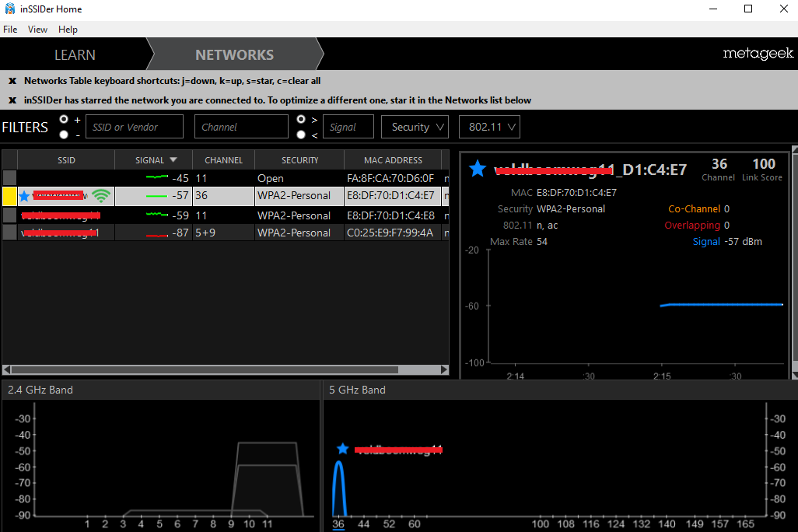Open the Security filter dropdown
798x532 pixels.
(x=415, y=127)
